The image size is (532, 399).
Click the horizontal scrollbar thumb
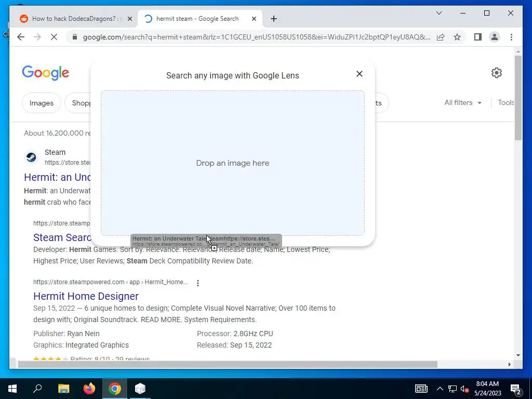[228, 364]
